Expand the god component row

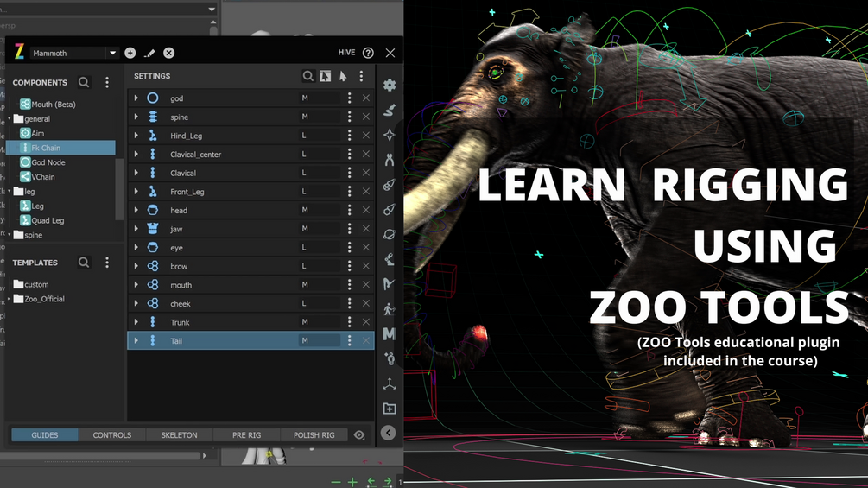[136, 98]
